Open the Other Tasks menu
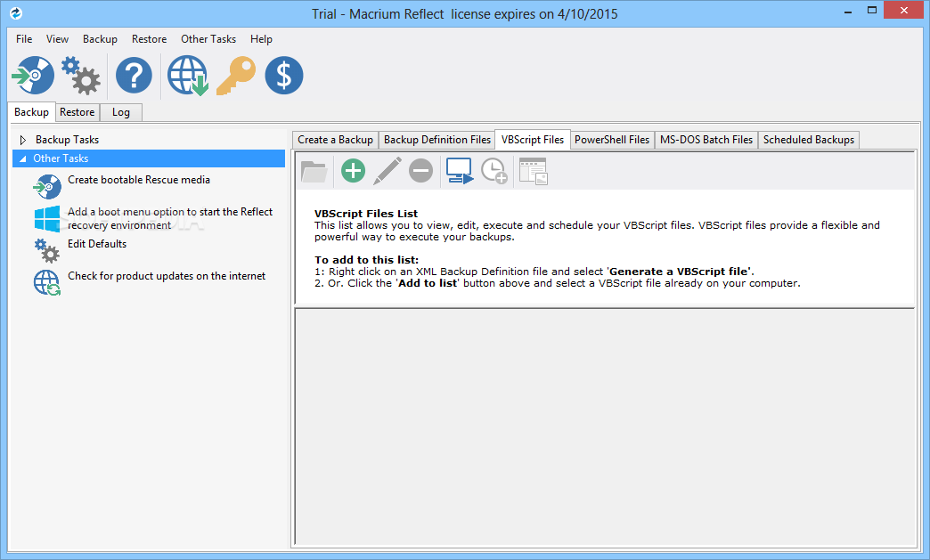 208,39
